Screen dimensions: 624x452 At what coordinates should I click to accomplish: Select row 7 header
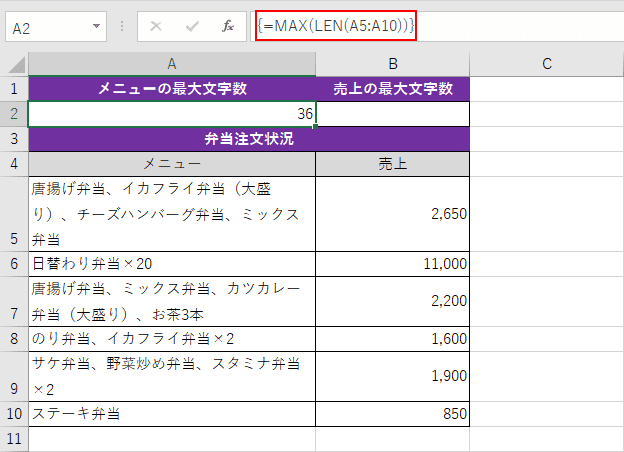pyautogui.click(x=14, y=302)
